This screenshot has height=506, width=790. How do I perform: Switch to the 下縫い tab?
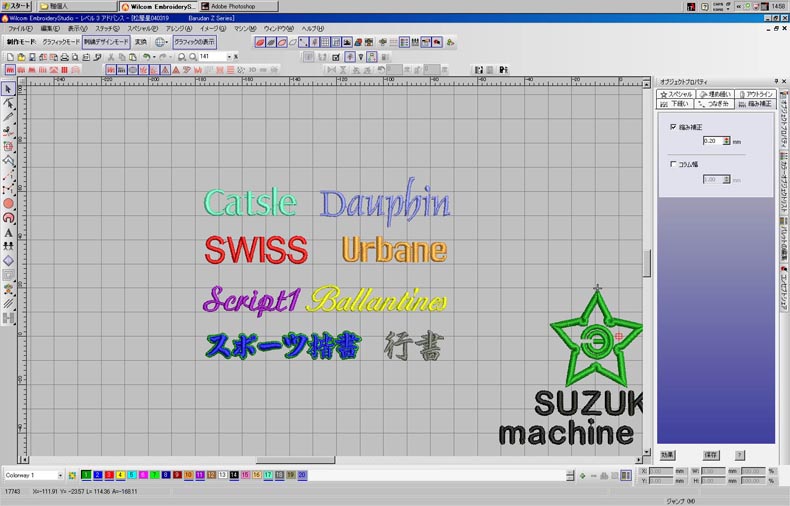coord(675,104)
